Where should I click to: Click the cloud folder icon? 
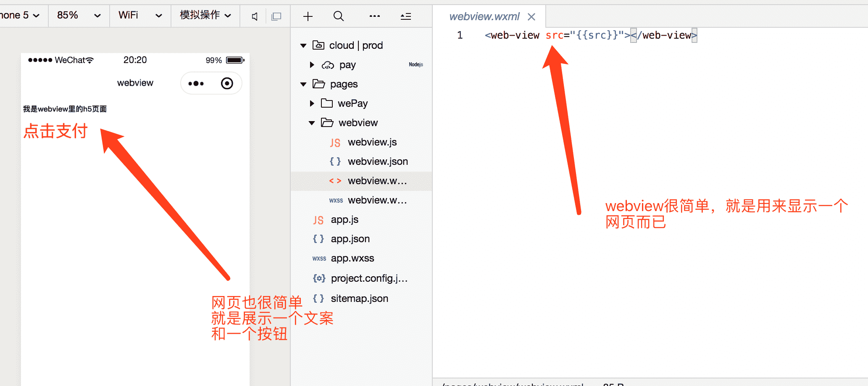point(318,45)
